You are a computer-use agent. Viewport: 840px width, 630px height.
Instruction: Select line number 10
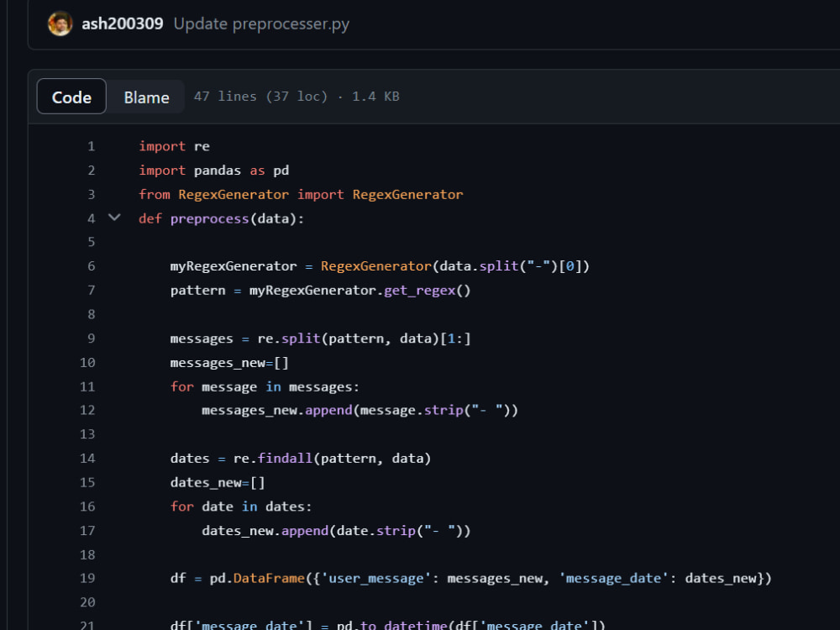(87, 363)
